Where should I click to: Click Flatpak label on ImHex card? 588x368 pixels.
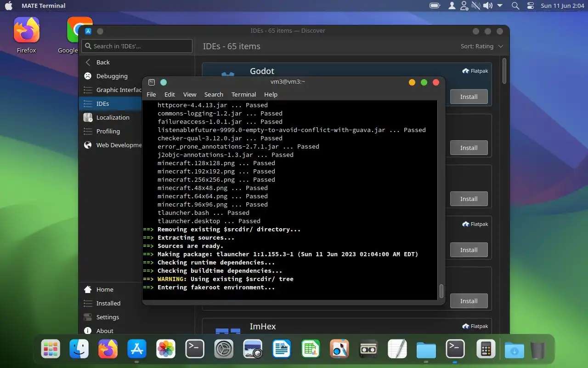pyautogui.click(x=475, y=326)
